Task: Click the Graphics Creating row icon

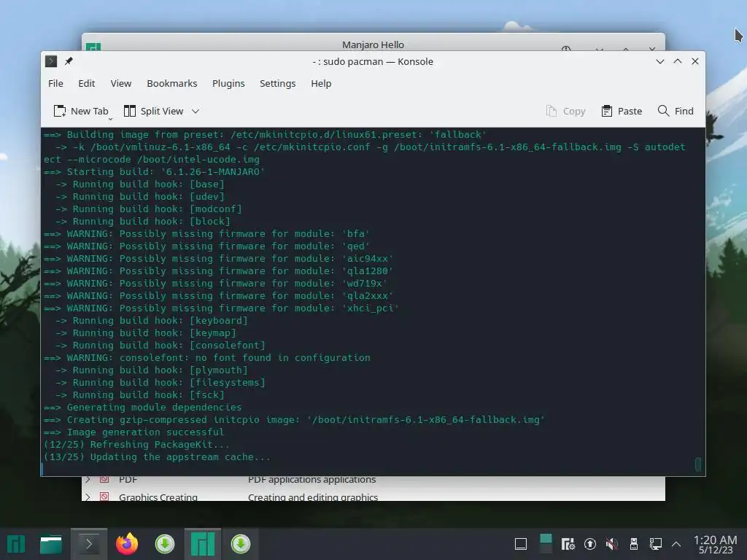Action: (x=104, y=497)
